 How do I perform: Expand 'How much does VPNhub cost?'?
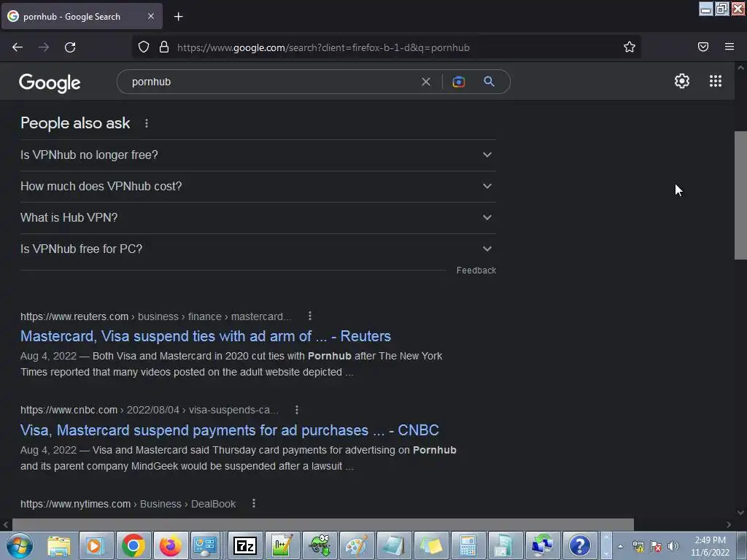(x=258, y=186)
